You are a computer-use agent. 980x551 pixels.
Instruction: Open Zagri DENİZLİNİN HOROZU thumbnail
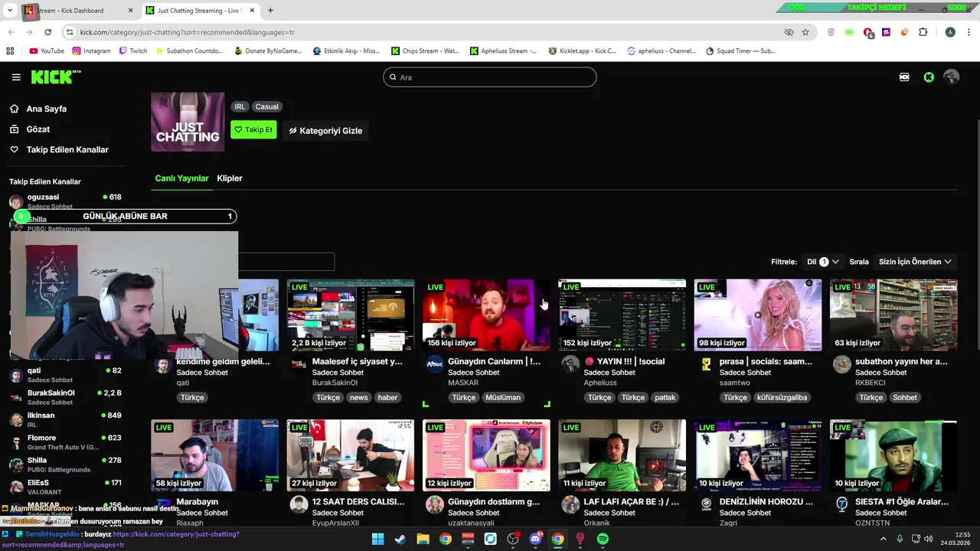[x=758, y=455]
